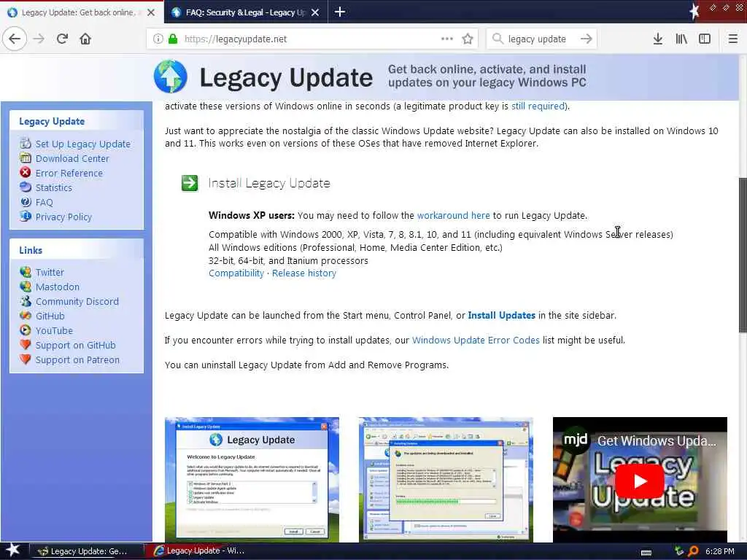The image size is (747, 560).
Task: Click the Download Center icon
Action: (26, 157)
